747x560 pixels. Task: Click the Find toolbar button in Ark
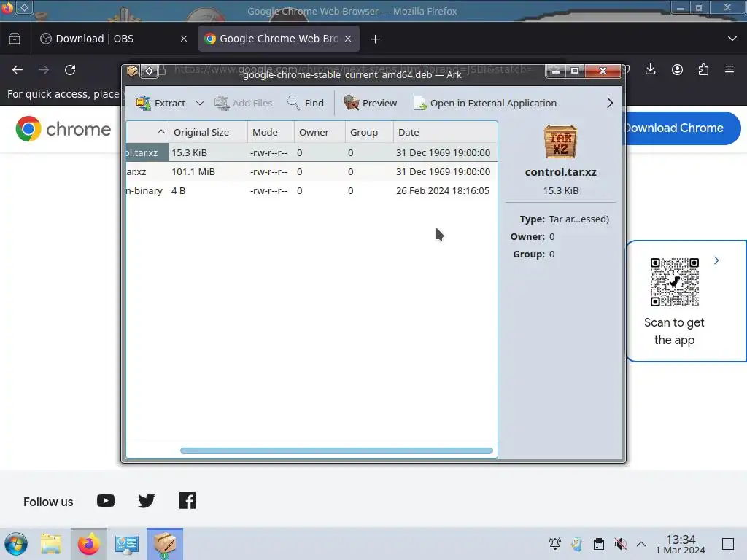click(x=306, y=103)
